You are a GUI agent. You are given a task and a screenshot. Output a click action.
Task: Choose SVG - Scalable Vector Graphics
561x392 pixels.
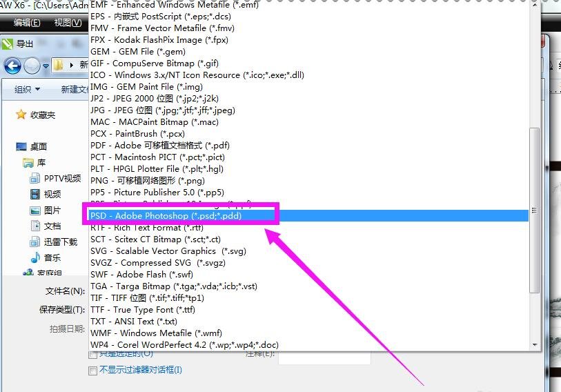coord(308,251)
